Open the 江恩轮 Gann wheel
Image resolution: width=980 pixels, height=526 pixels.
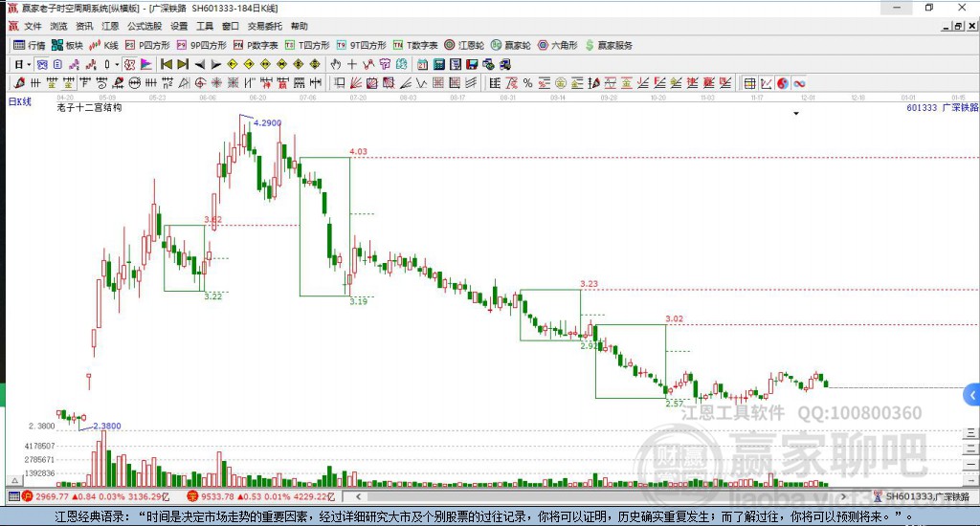point(464,45)
